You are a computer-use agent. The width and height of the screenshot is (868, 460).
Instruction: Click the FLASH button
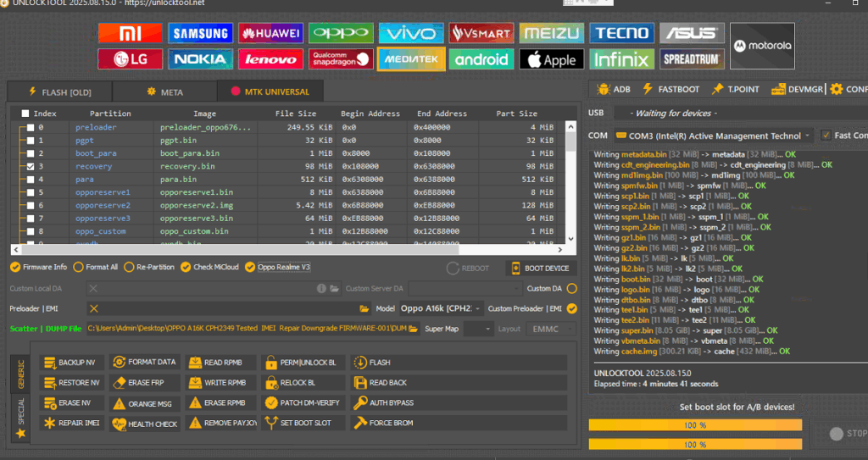tap(459, 363)
